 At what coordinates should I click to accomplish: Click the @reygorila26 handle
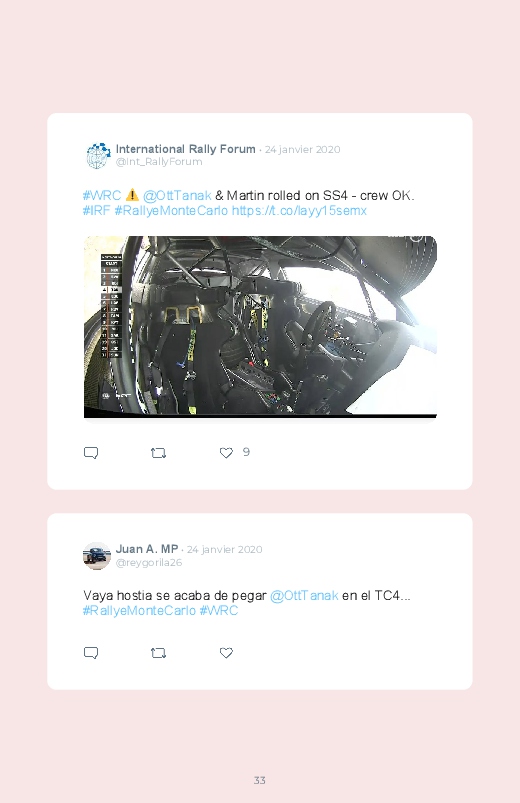149,562
